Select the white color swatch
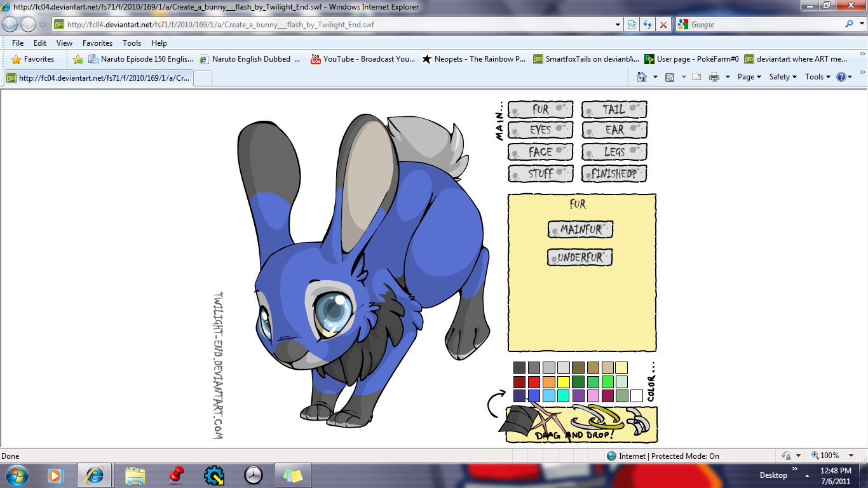This screenshot has height=488, width=868. tap(637, 396)
